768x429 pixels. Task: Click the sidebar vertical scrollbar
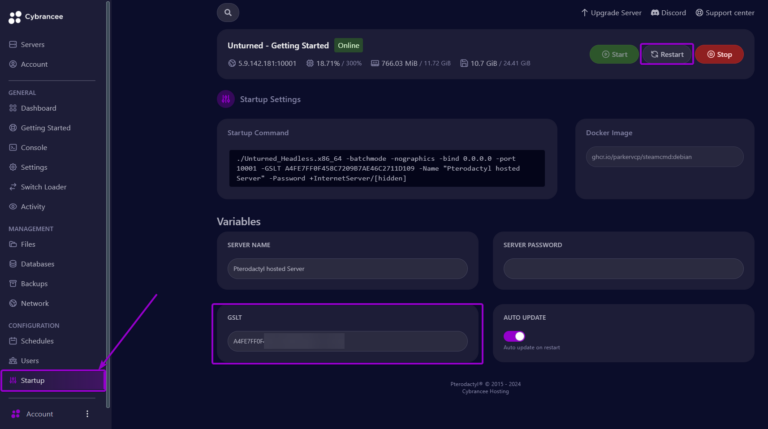tap(108, 204)
